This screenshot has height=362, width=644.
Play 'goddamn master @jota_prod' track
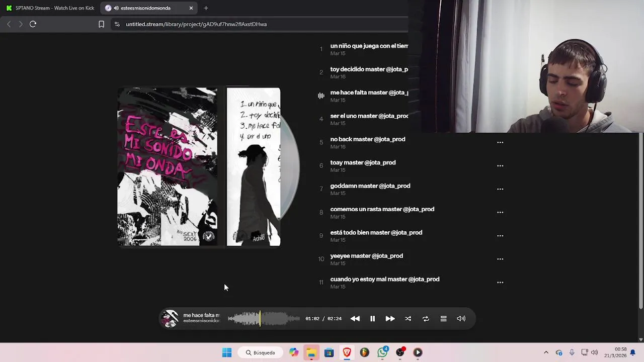[x=370, y=186]
